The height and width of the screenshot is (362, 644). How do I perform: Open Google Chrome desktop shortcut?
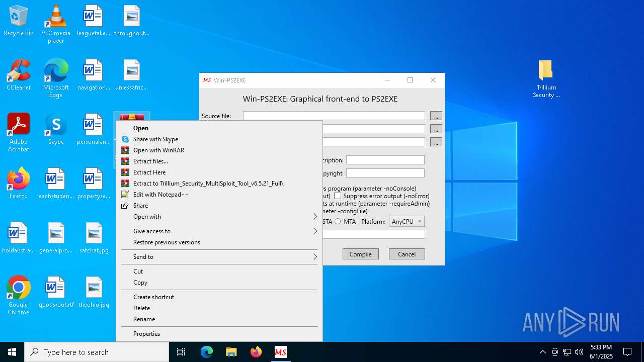[x=19, y=296]
